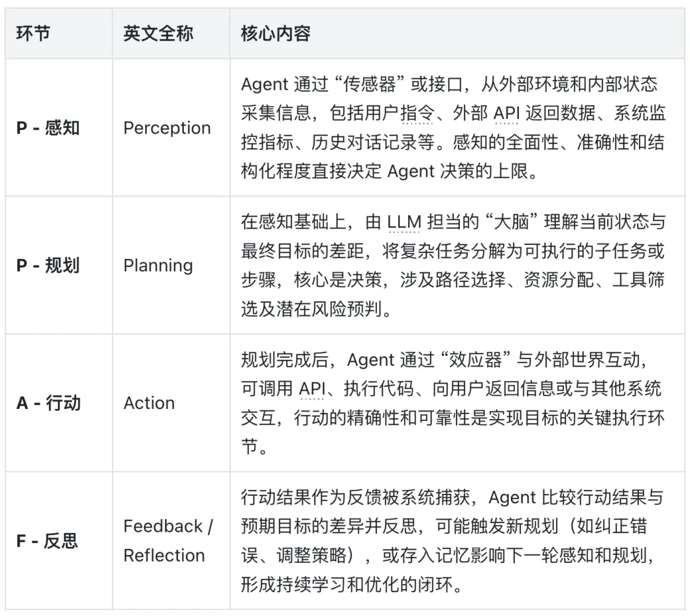
Task: Select the P - 感知 row label
Action: [x=48, y=127]
